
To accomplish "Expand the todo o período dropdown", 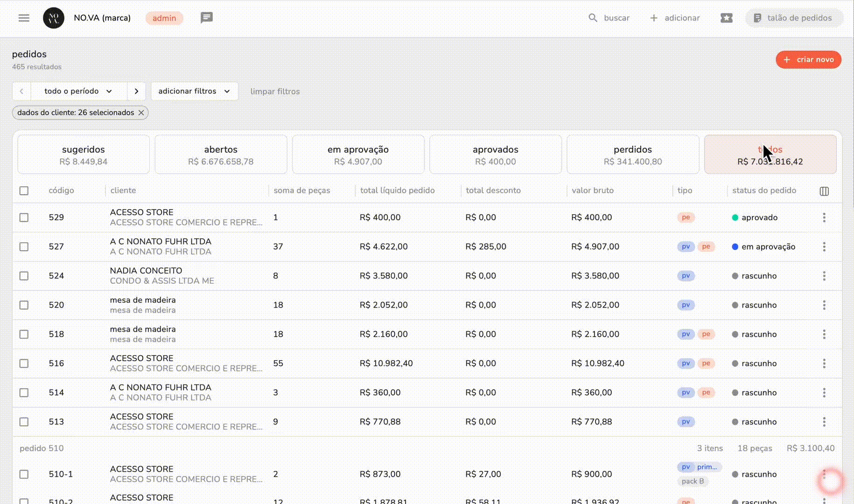I will pos(78,91).
